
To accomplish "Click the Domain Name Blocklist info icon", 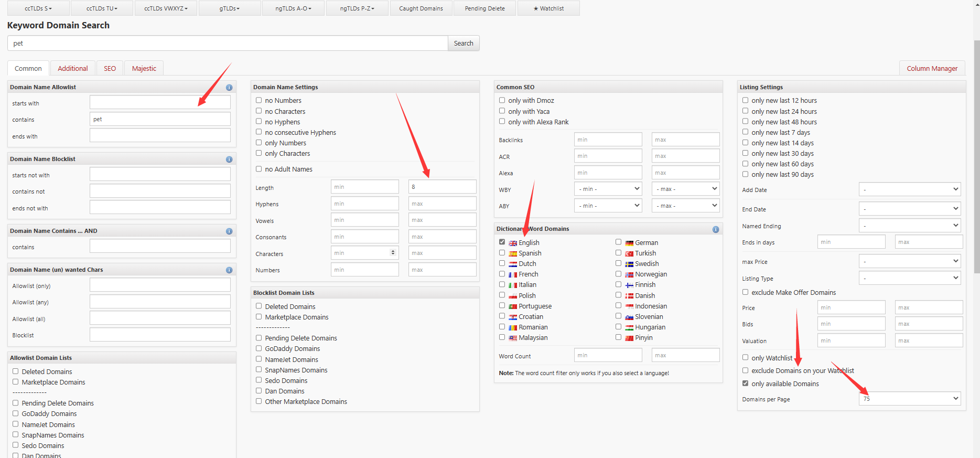I will [x=229, y=159].
